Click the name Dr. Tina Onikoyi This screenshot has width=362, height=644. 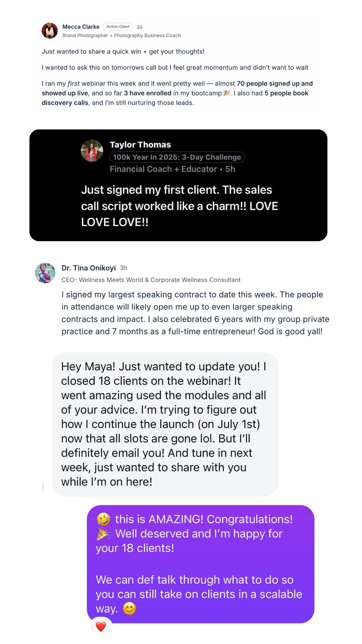[88, 268]
